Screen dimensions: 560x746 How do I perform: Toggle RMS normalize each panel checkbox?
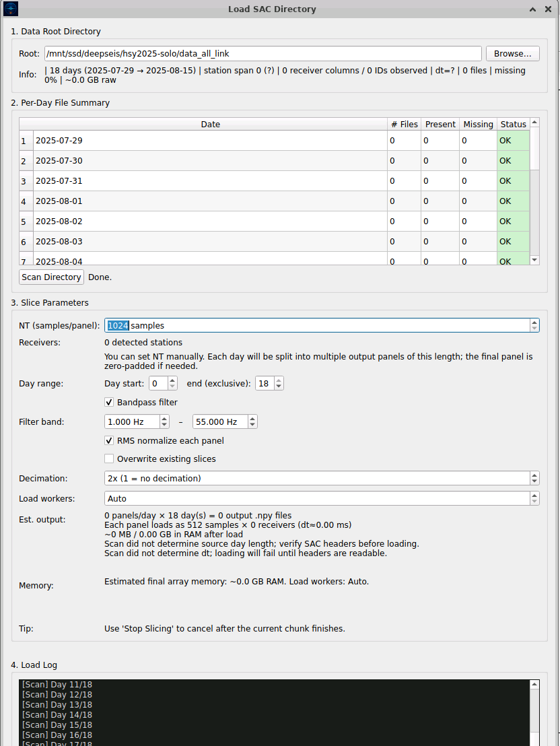[x=109, y=440]
